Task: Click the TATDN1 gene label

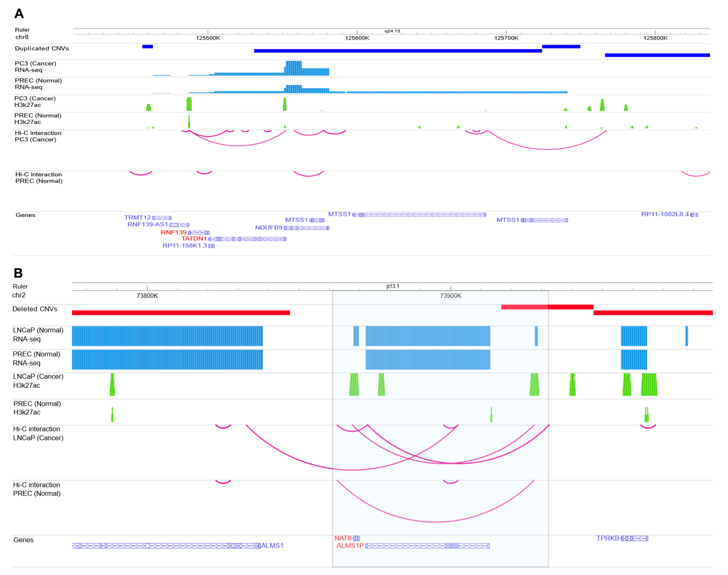Action: click(194, 239)
